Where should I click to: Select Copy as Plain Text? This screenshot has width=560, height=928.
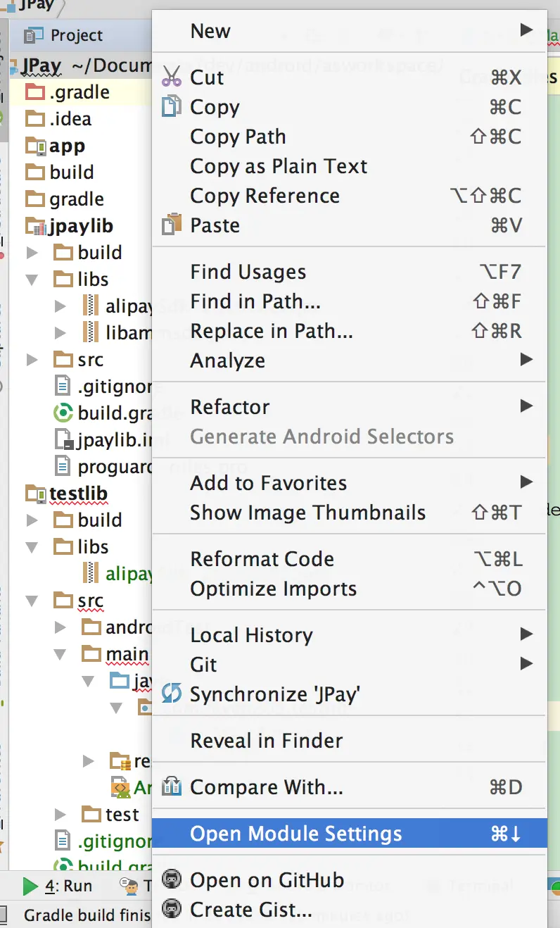(350, 165)
